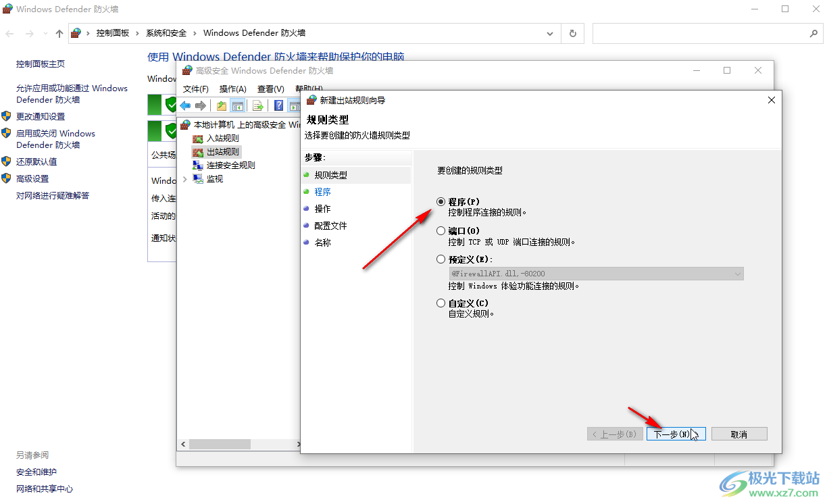Click the Windows Defender 防火墙 breadcrumb
The height and width of the screenshot is (504, 827).
254,33
